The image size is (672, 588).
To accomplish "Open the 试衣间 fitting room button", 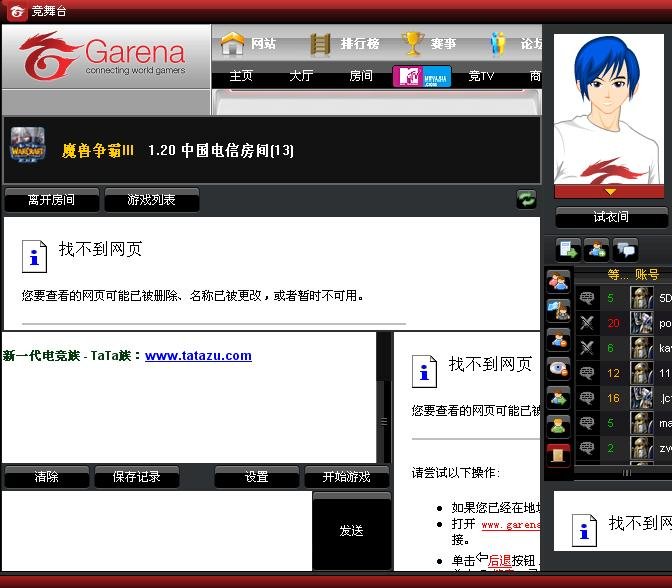I will (x=611, y=217).
